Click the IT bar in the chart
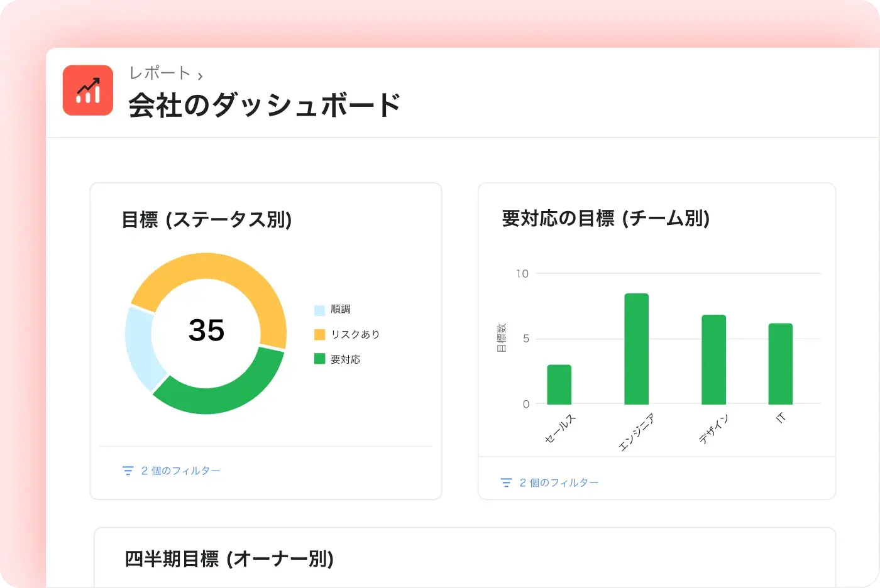The width and height of the screenshot is (880, 588). (781, 364)
